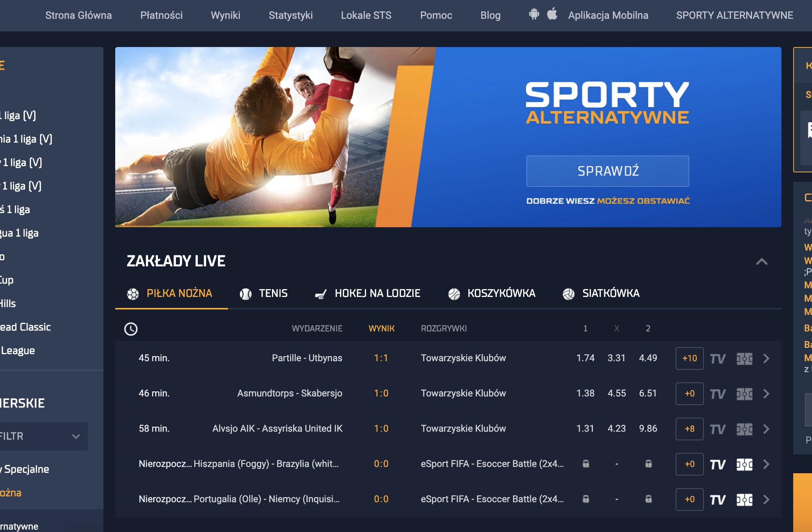Image resolution: width=812 pixels, height=532 pixels.
Task: Expand Asmundtorps - Skabersjo match details arrow
Action: click(766, 394)
